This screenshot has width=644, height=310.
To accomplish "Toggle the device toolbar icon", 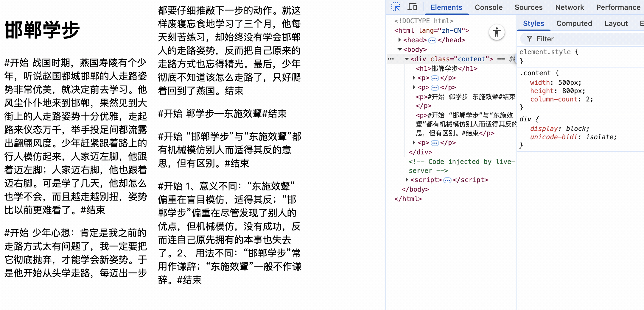I will pos(412,7).
